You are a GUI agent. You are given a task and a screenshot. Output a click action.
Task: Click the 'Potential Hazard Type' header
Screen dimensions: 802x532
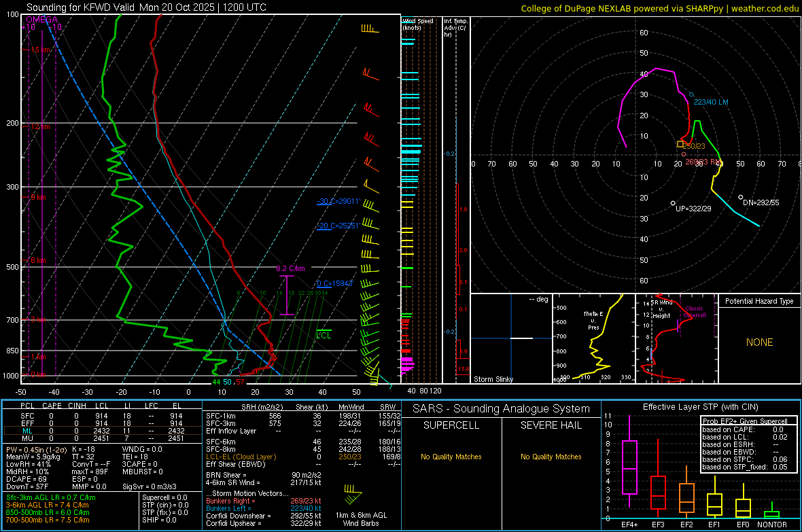759,301
